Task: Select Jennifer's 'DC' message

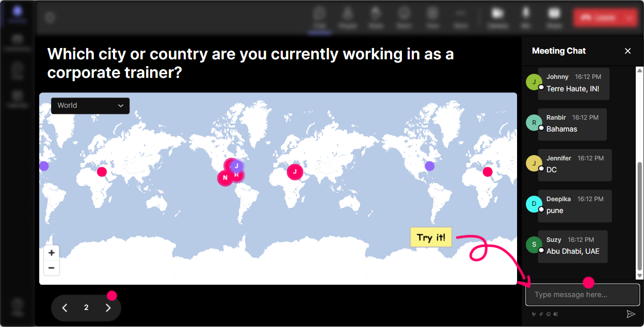Action: coord(552,170)
